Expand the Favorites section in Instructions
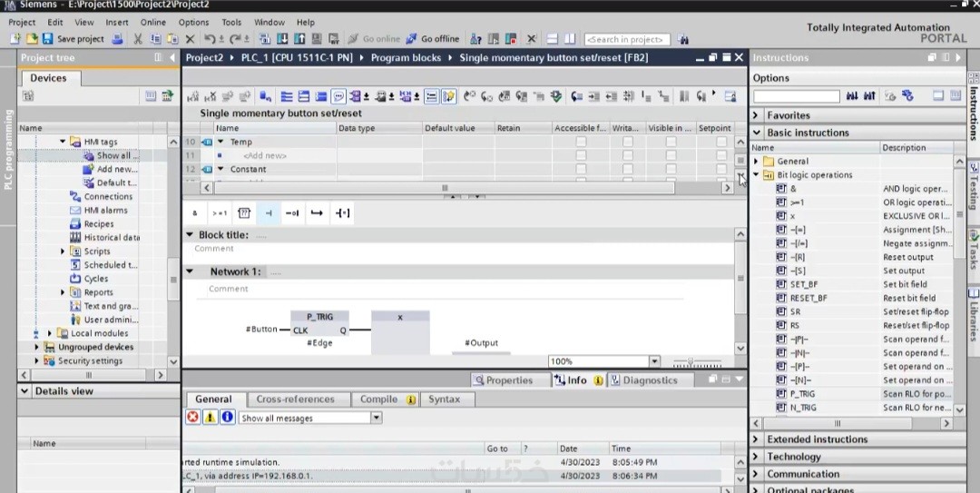The image size is (980, 493). 756,115
